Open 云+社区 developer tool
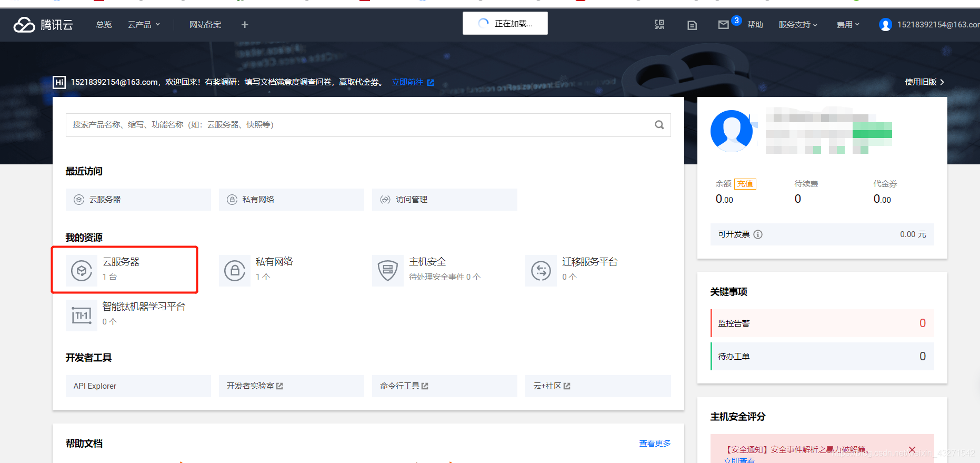This screenshot has width=980, height=463. tap(598, 386)
